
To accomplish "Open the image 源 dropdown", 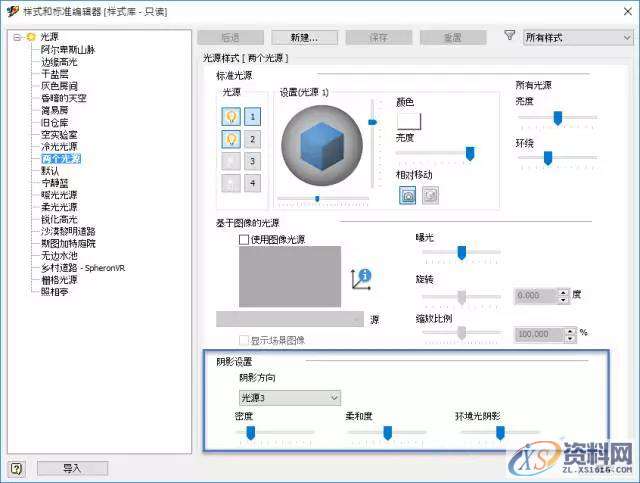I will click(289, 319).
